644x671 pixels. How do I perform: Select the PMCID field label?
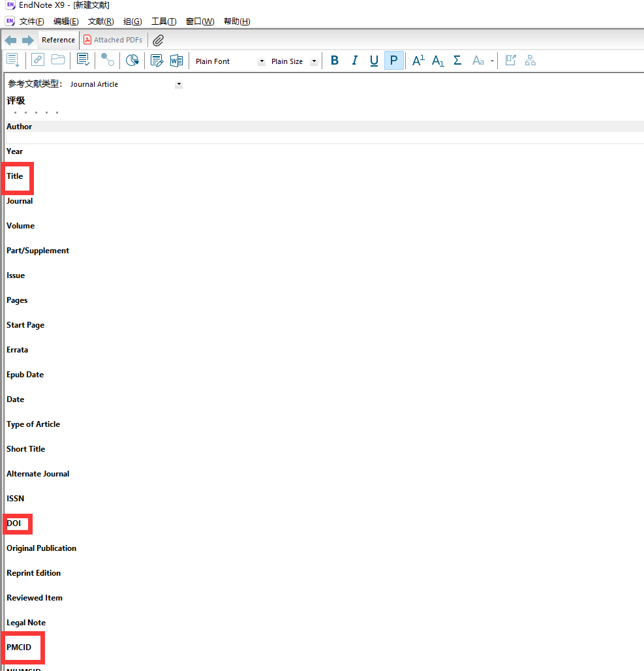tap(19, 648)
